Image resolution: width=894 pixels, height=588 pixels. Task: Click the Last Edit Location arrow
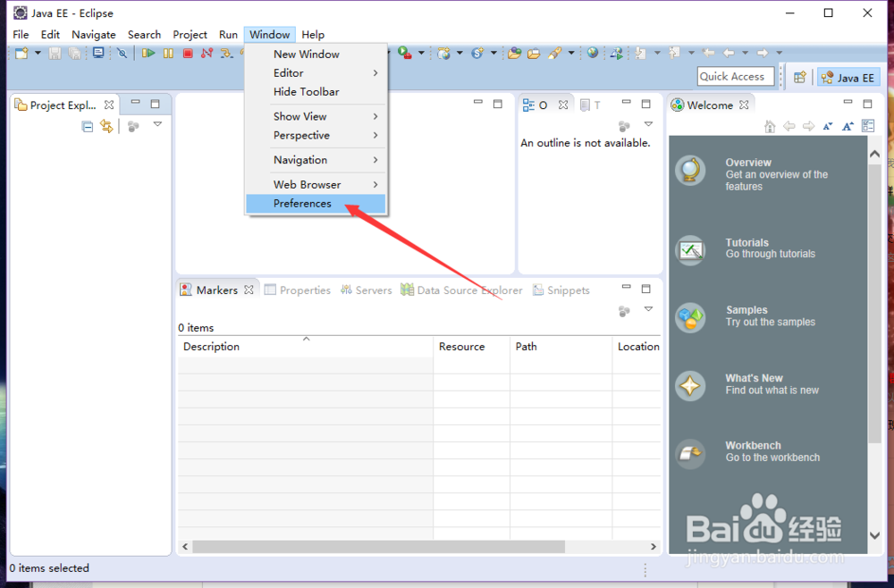(x=708, y=53)
